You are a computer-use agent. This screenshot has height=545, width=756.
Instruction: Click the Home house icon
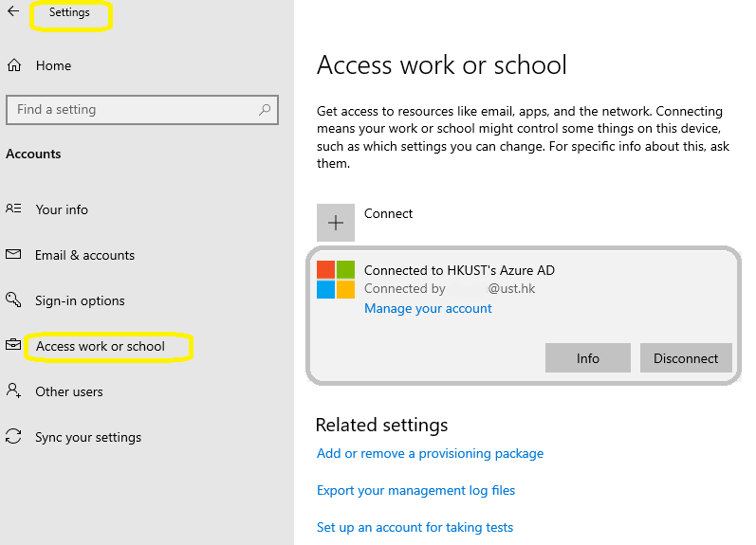coord(14,65)
